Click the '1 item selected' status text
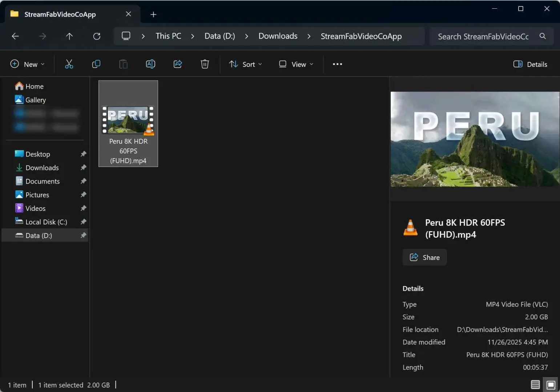The width and height of the screenshot is (560, 392). (x=61, y=385)
